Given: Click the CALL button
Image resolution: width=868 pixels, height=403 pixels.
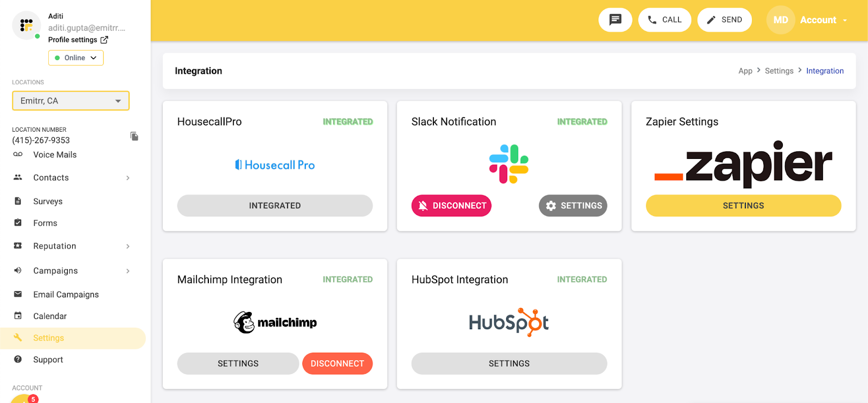Looking at the screenshot, I should 665,20.
